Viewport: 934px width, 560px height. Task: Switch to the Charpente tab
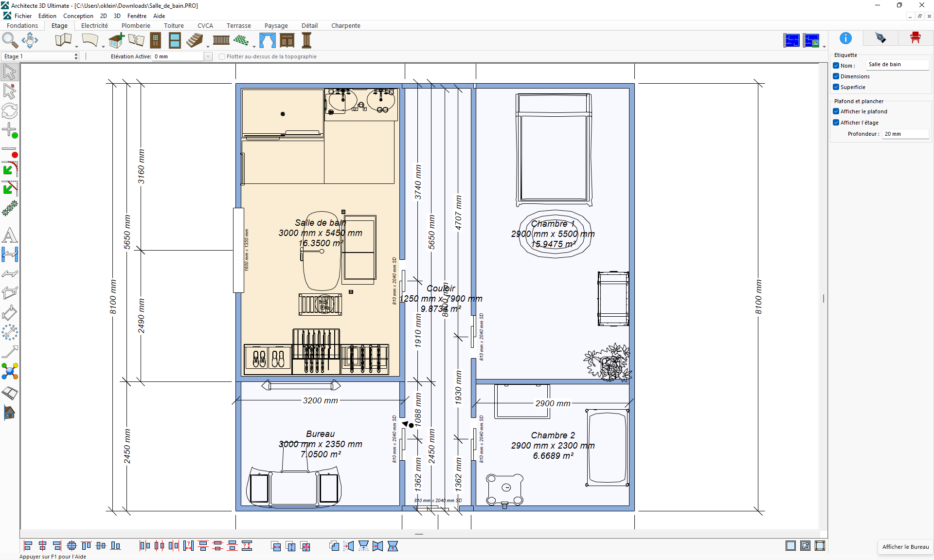coord(346,26)
